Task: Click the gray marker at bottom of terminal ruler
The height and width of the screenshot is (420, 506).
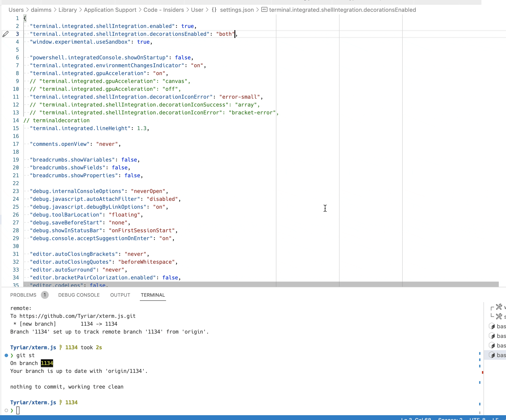Action: [x=480, y=413]
